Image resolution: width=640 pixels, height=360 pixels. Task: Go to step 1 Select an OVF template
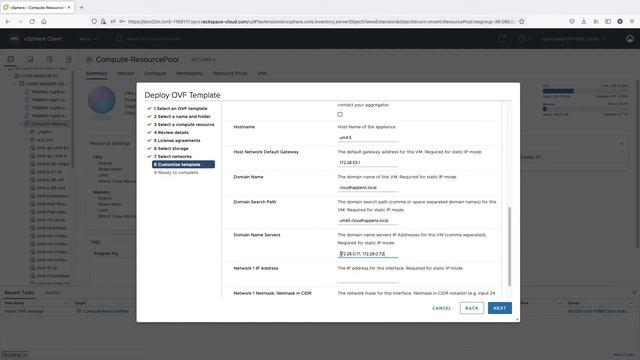180,109
